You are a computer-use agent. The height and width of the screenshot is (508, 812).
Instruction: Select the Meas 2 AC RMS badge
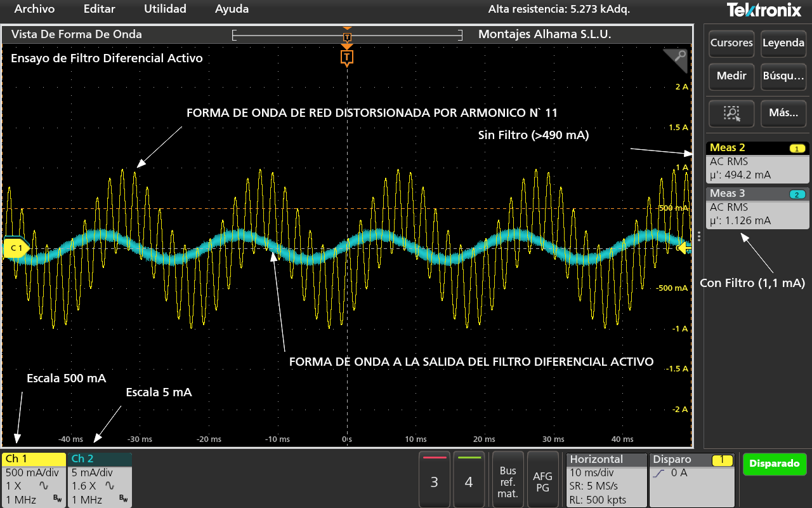[x=757, y=162]
